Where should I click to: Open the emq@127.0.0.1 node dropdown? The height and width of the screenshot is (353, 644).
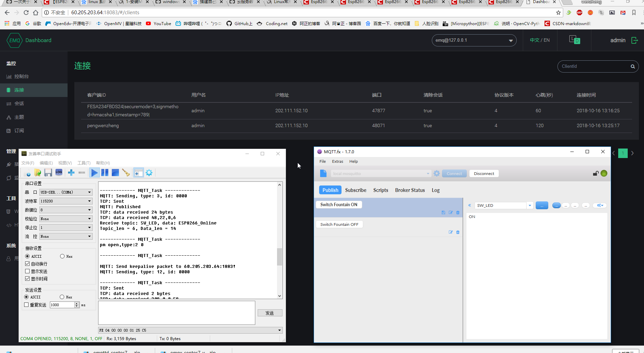[474, 40]
